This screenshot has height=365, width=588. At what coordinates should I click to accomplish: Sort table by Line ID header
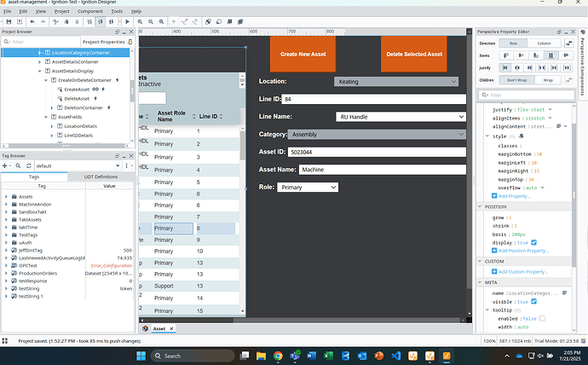point(208,116)
